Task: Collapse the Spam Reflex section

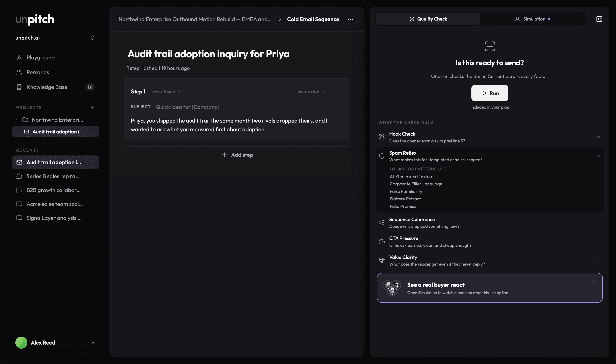Action: (598, 156)
